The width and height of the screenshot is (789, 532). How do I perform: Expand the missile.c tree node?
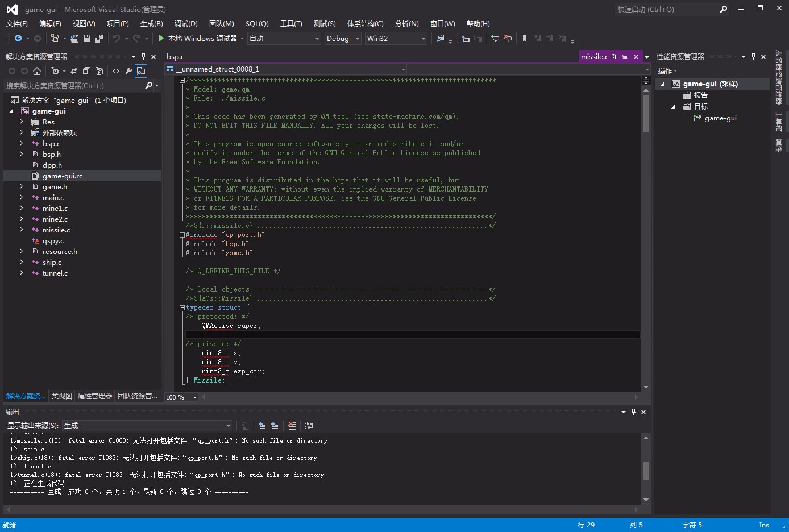[22, 230]
